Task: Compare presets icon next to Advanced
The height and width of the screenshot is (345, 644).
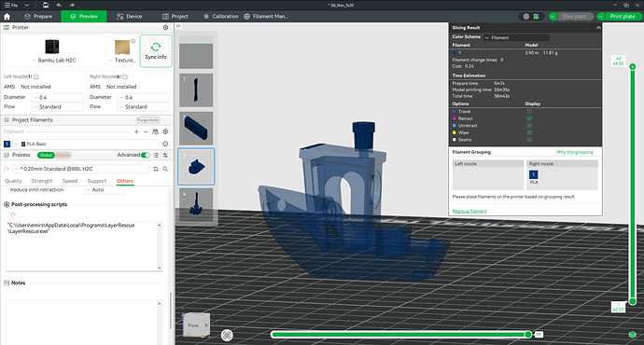Action: (x=165, y=155)
